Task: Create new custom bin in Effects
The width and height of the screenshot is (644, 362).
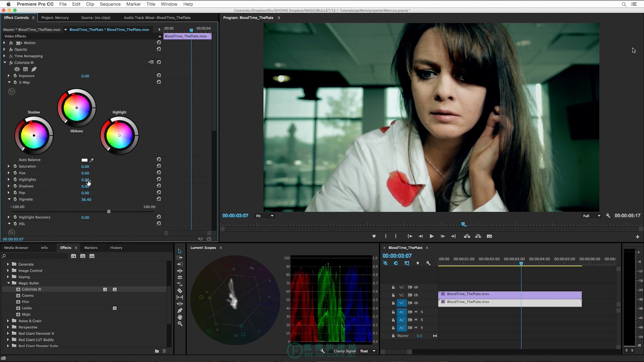Action: coord(157,351)
